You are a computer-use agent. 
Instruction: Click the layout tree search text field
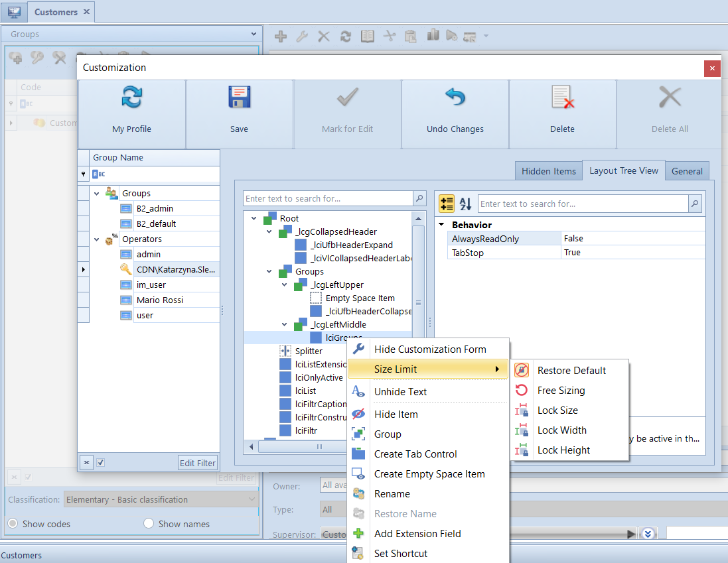(328, 198)
